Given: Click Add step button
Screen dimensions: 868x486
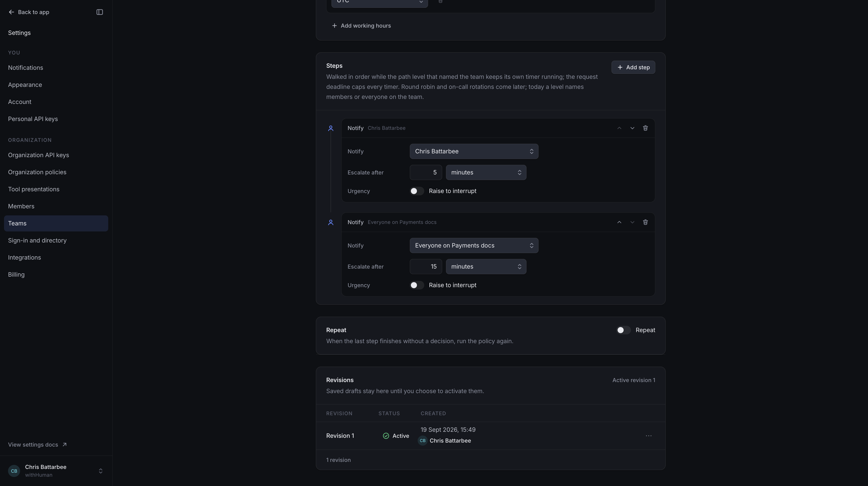Looking at the screenshot, I should pos(633,67).
